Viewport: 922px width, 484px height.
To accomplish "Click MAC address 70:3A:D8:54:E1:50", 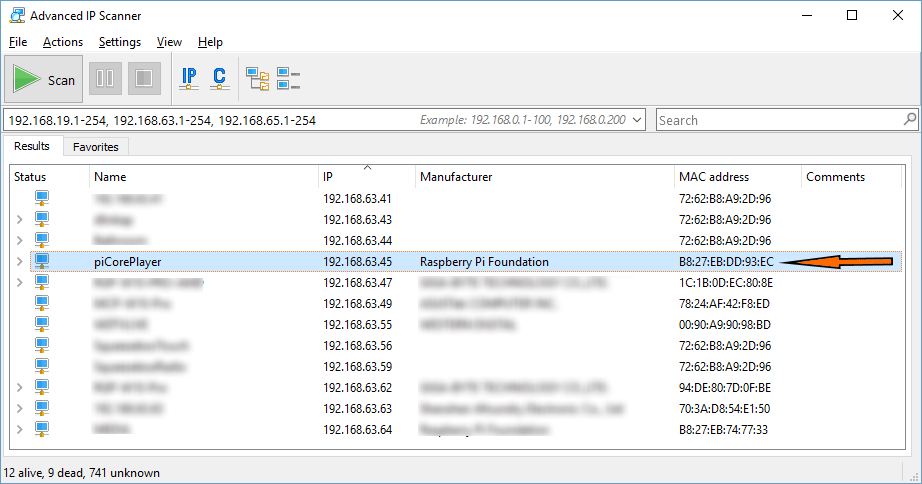I will [724, 409].
